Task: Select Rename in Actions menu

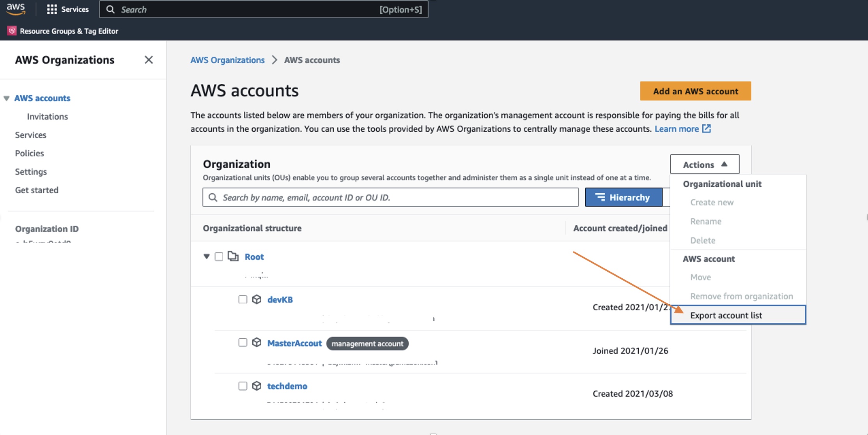Action: point(706,221)
